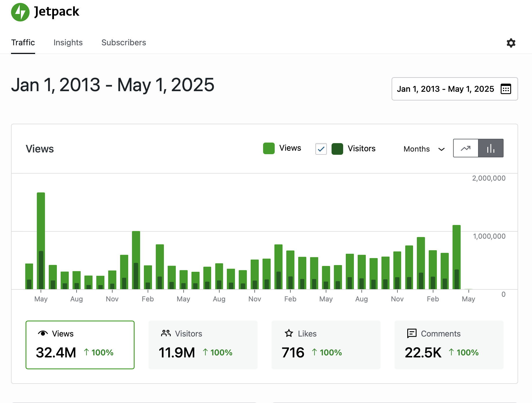The image size is (532, 403).
Task: Switch to the Insights tab
Action: 68,42
